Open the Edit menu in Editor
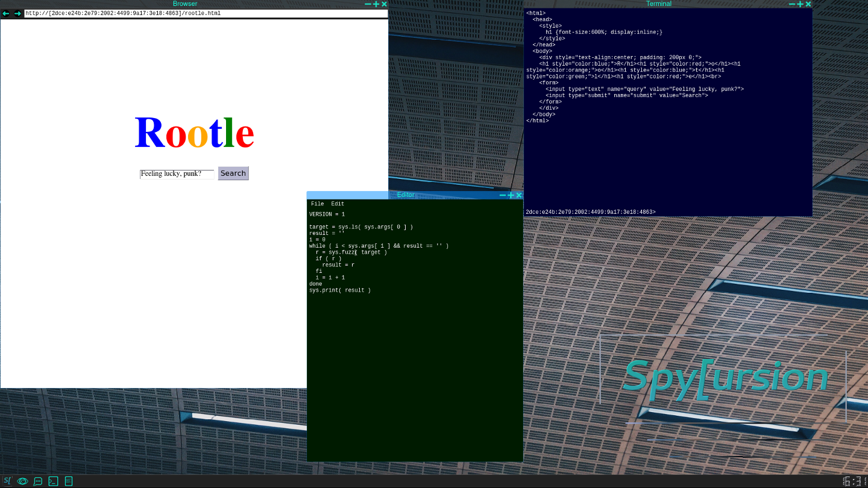 (x=338, y=204)
